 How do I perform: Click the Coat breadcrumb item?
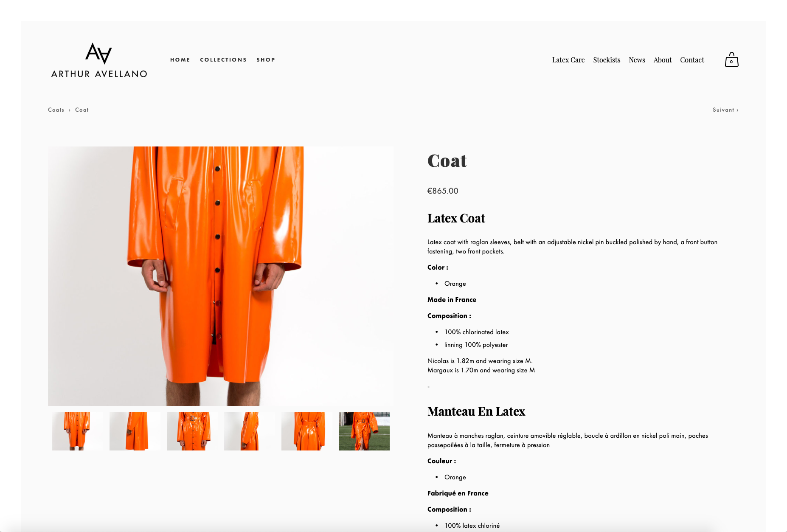(82, 110)
